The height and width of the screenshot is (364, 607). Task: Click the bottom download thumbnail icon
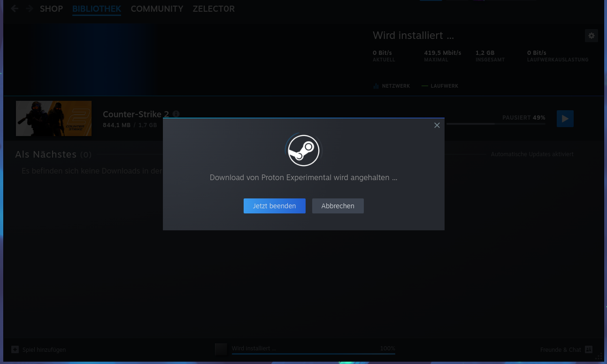click(x=221, y=349)
